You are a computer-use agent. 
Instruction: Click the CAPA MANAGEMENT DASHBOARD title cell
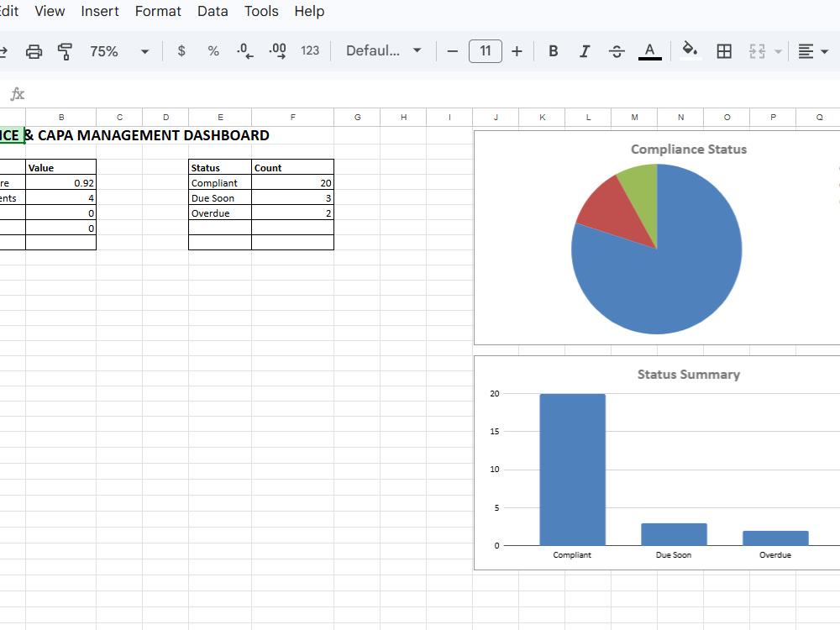147,135
